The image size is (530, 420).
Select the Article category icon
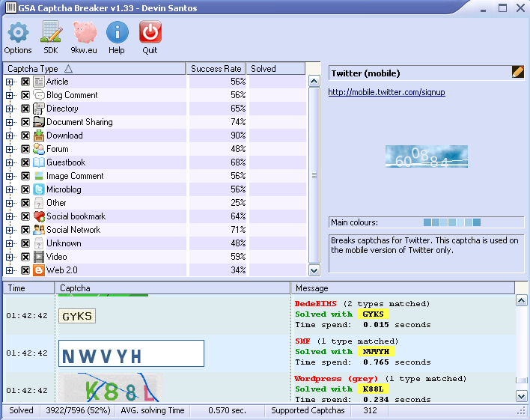point(39,82)
